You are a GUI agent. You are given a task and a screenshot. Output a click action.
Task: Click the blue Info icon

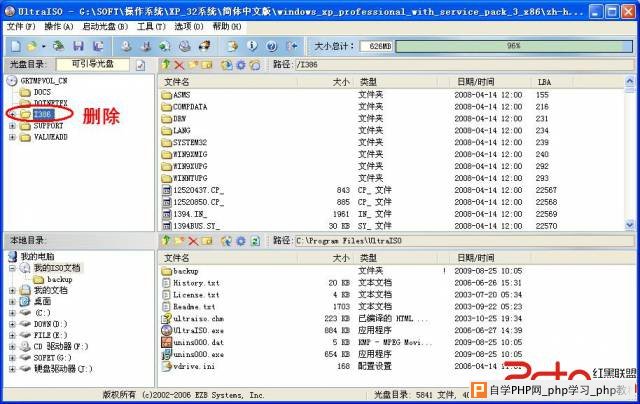click(252, 46)
